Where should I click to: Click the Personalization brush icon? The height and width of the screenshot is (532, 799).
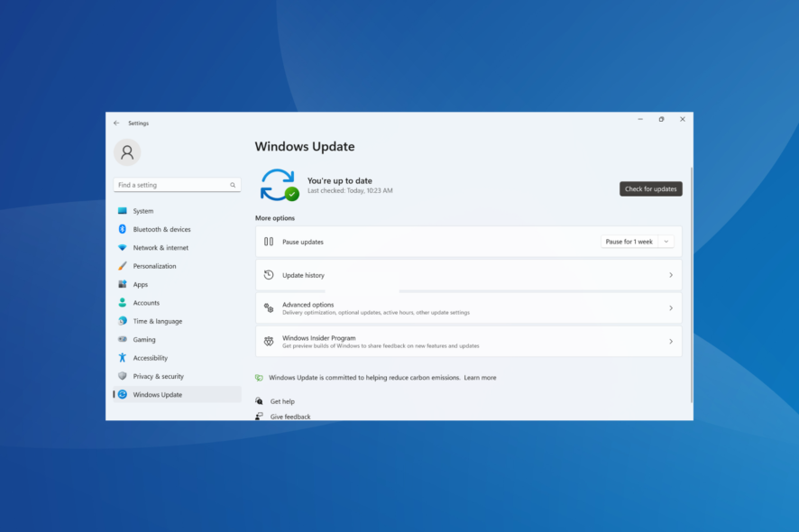[x=123, y=266]
